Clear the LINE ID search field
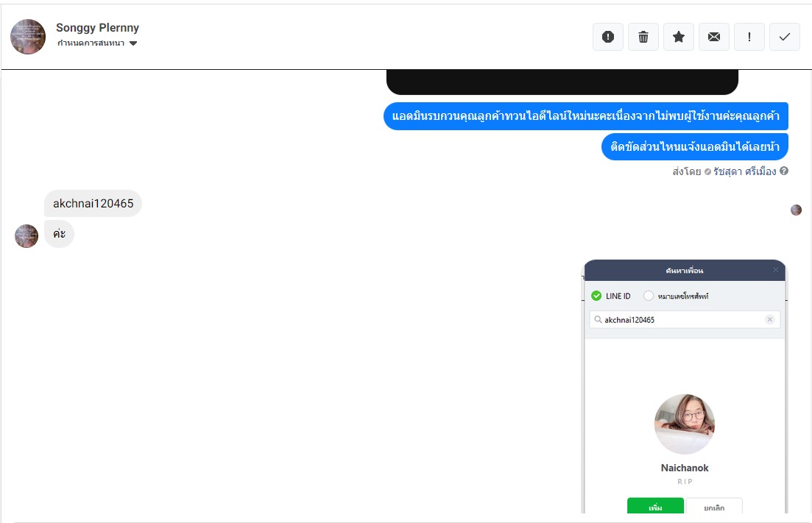This screenshot has height=523, width=812. pyautogui.click(x=770, y=320)
